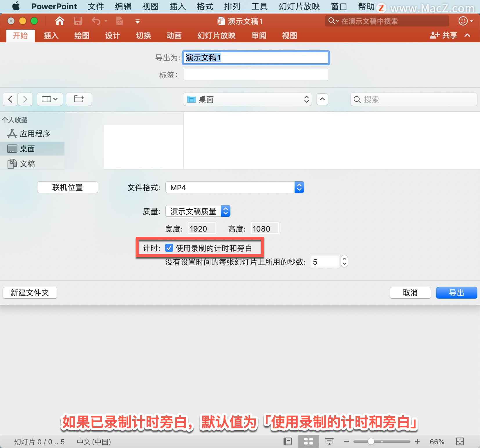The image size is (480, 448).
Task: Select 桌面 in the sidebar
Action: pyautogui.click(x=32, y=149)
